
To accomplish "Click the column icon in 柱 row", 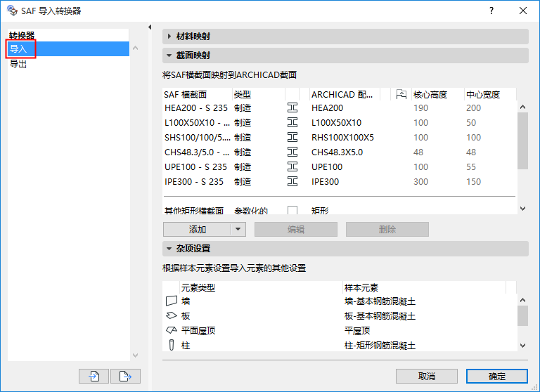I will pyautogui.click(x=172, y=345).
